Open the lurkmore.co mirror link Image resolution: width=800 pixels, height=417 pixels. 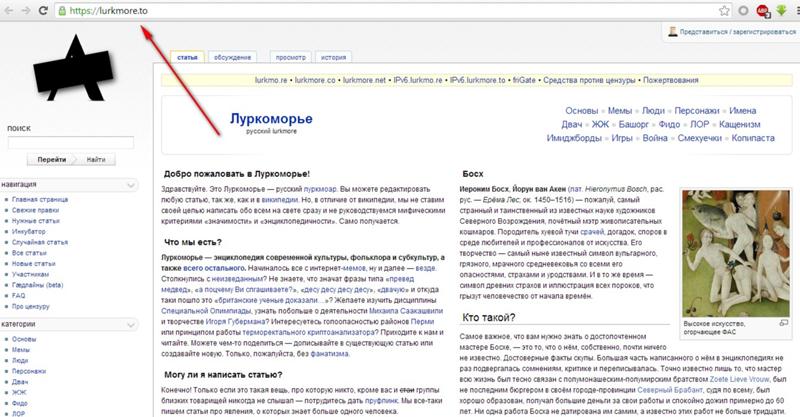point(315,80)
